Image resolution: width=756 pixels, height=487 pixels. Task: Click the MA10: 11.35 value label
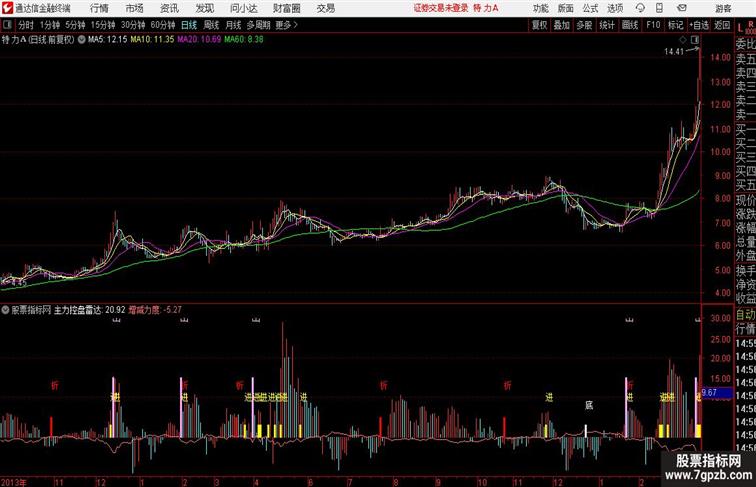pos(152,40)
